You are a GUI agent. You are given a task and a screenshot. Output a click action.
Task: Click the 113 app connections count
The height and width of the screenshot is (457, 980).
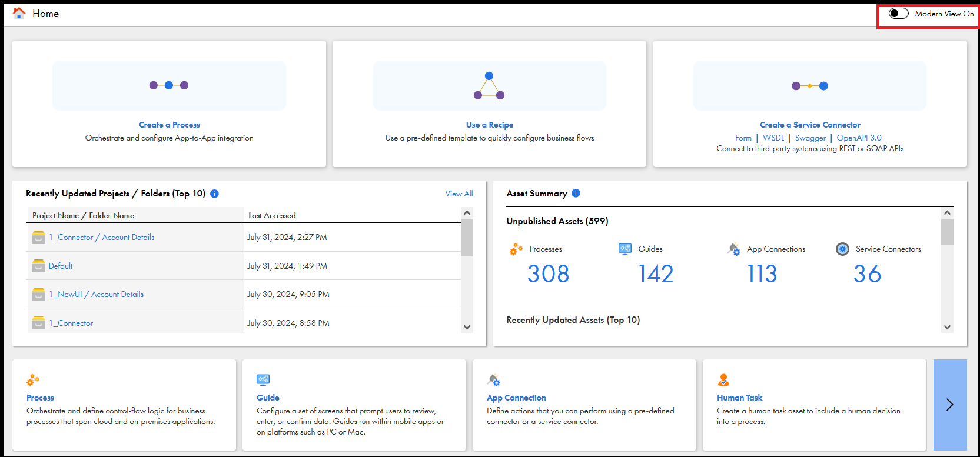[x=762, y=273]
